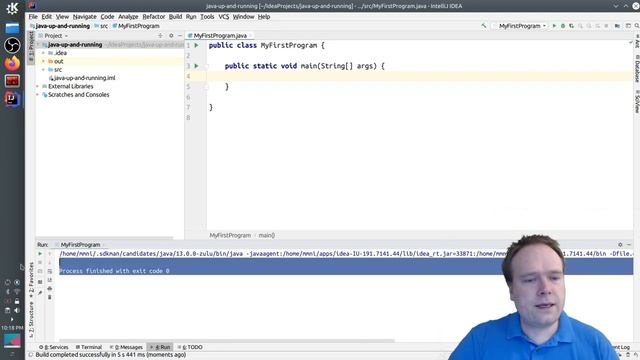Image resolution: width=640 pixels, height=360 pixels.
Task: Run MyFirstProgram with the toolbar play button
Action: 554,26
